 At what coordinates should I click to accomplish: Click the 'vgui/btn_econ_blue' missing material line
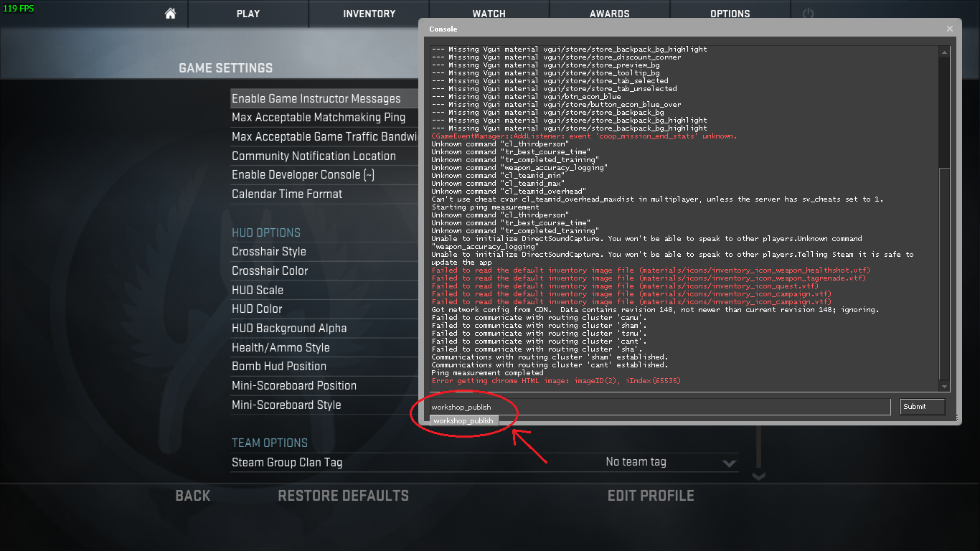(x=526, y=97)
